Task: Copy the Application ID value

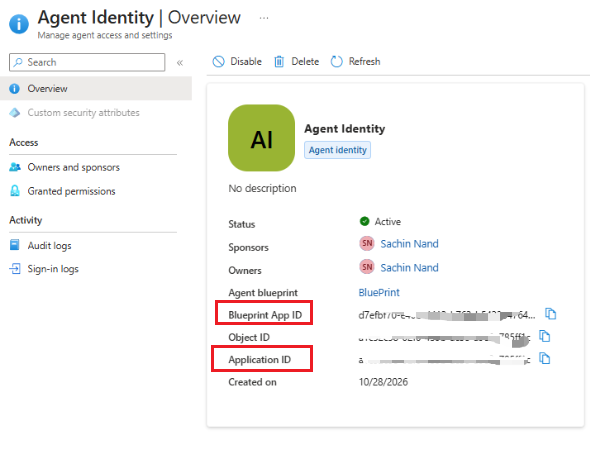Action: tap(544, 358)
